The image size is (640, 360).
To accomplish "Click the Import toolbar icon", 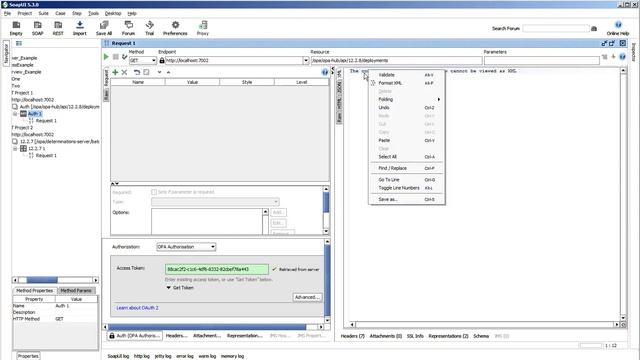I will (80, 28).
